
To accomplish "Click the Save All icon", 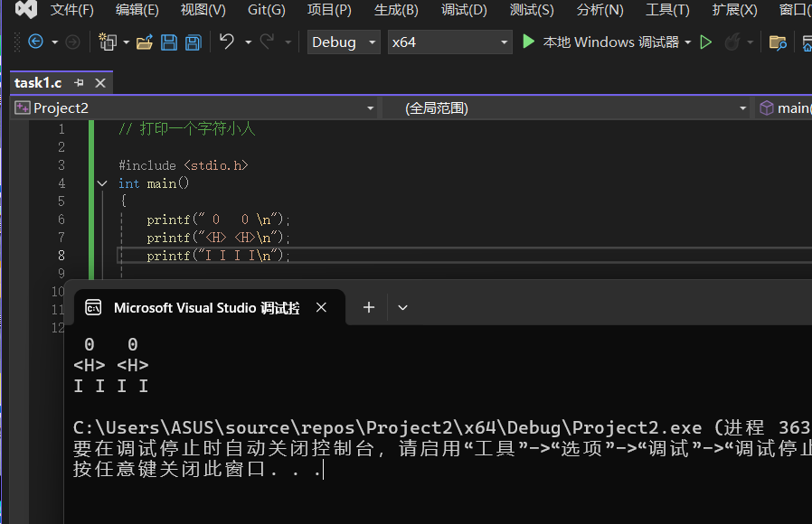I will (193, 42).
